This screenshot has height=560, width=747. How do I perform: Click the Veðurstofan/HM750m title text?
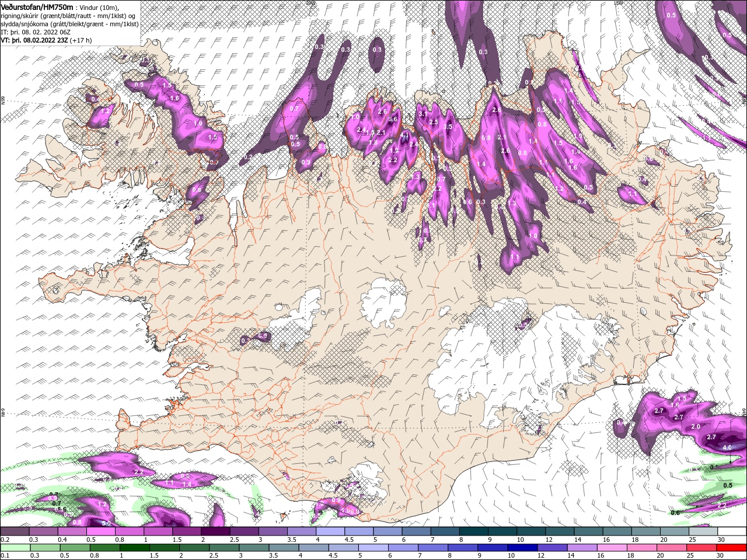coord(37,6)
